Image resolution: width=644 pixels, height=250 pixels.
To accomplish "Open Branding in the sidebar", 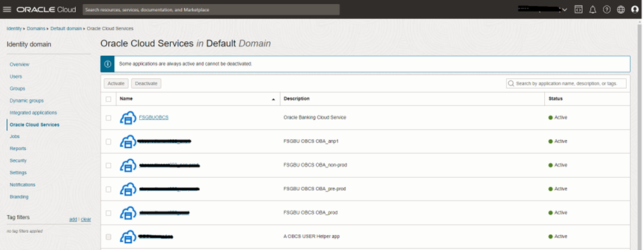I will [19, 197].
